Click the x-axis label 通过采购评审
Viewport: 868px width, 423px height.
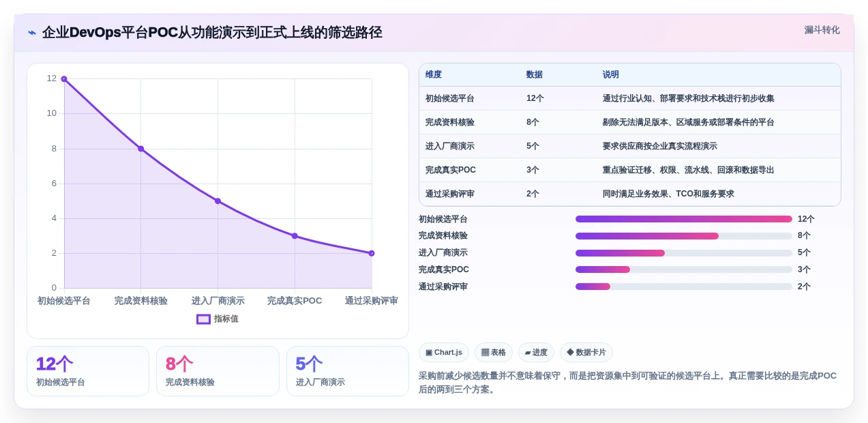click(x=372, y=301)
